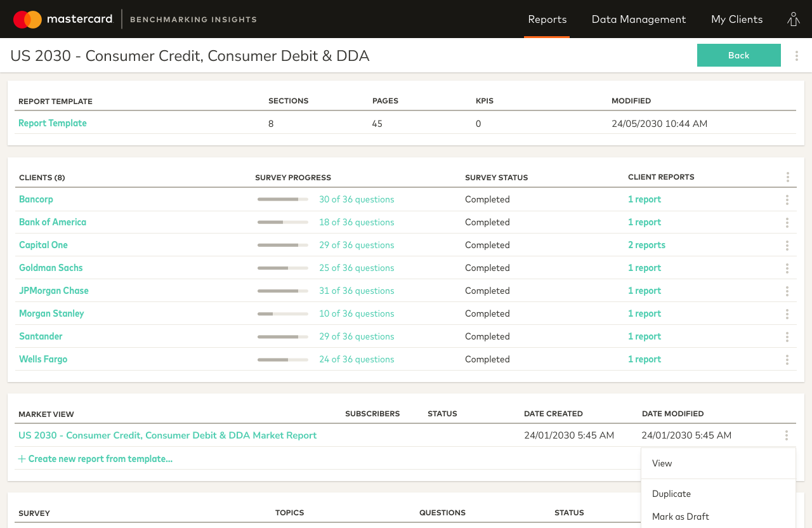The width and height of the screenshot is (812, 528).
Task: Open the Wells Fargo client link
Action: tap(43, 359)
